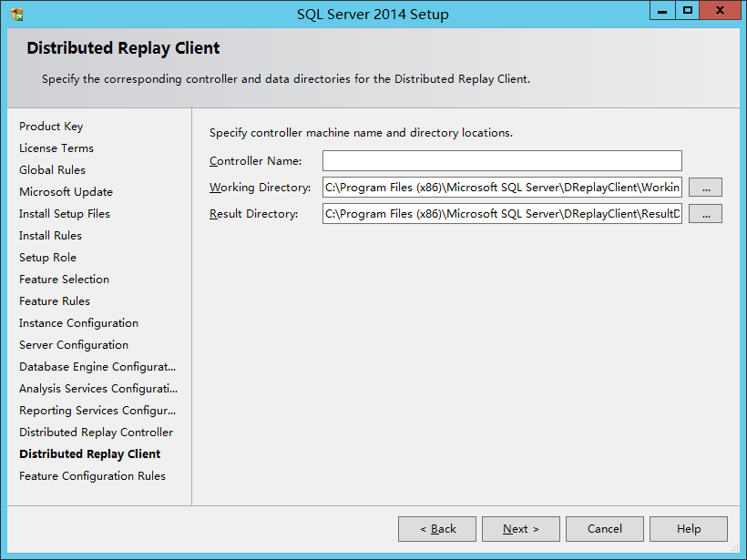Click inside the Working Directory path field
This screenshot has height=560, width=747.
click(x=502, y=188)
